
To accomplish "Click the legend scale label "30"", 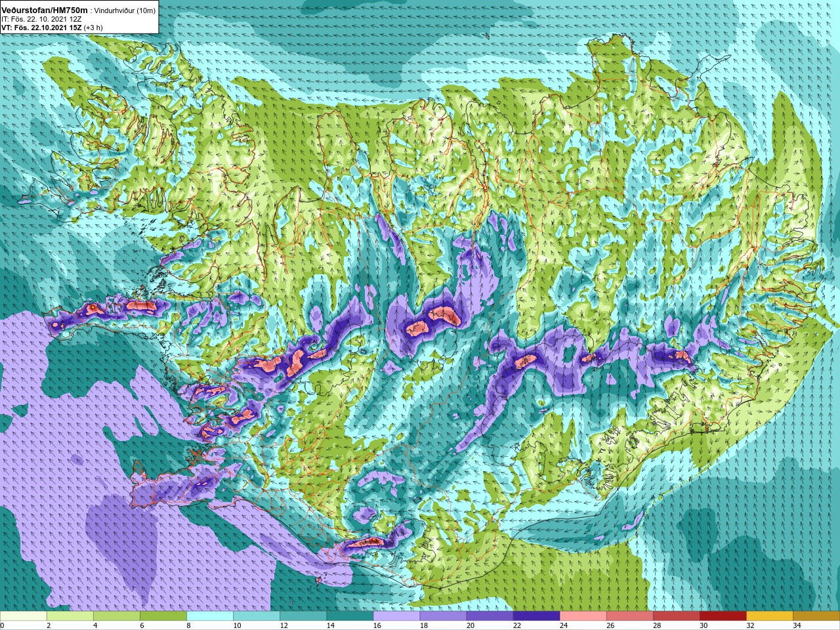I will pyautogui.click(x=703, y=625).
